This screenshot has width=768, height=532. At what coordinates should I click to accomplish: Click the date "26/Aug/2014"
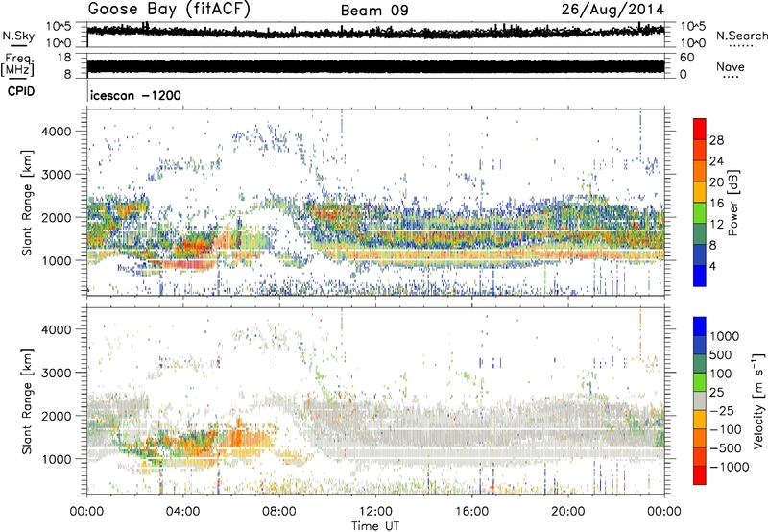point(612,10)
